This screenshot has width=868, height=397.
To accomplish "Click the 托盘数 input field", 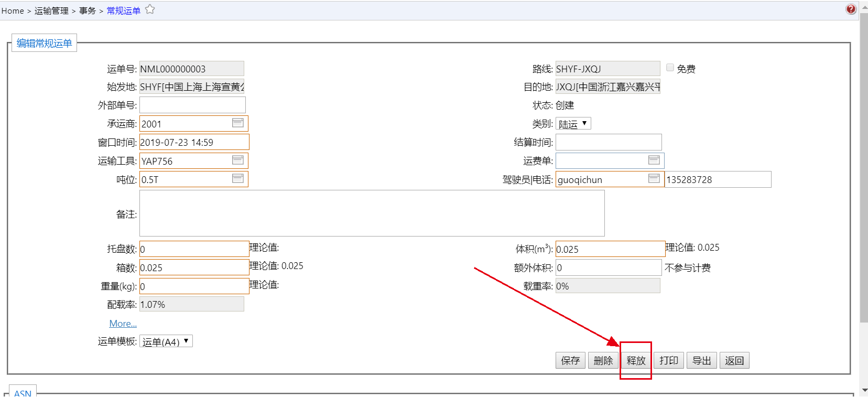I will [194, 249].
